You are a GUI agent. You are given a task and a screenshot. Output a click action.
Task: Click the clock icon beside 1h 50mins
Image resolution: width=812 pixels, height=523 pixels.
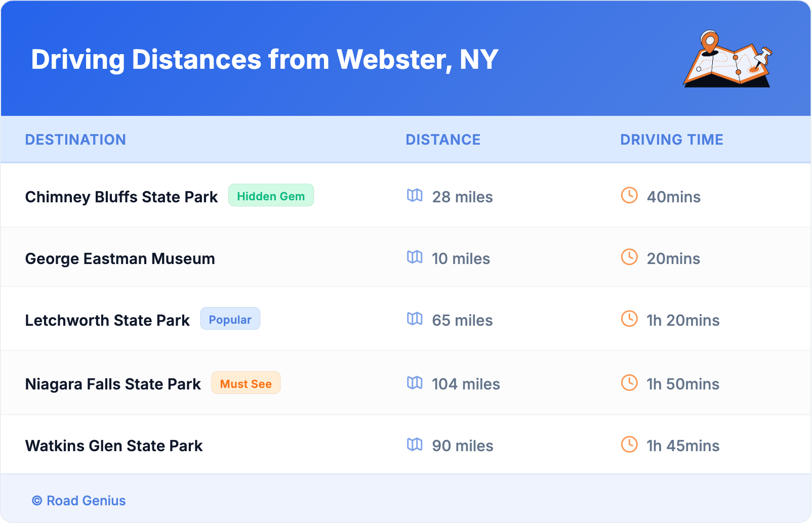tap(629, 383)
